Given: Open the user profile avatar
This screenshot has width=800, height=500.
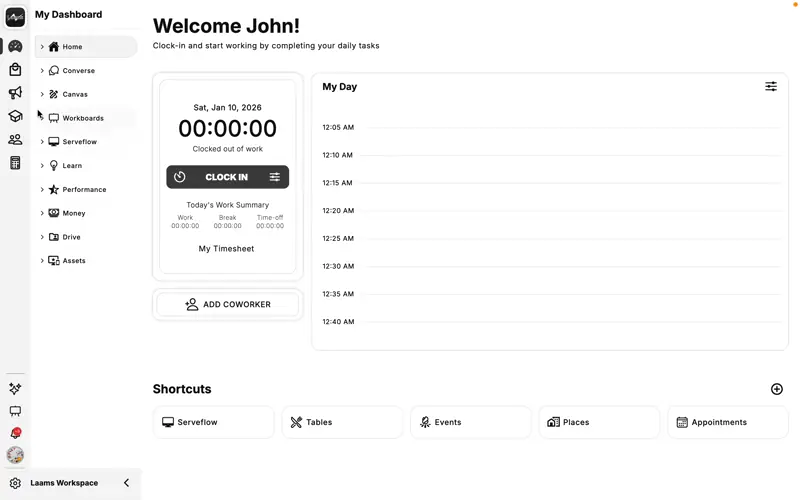Looking at the screenshot, I should click(x=15, y=455).
